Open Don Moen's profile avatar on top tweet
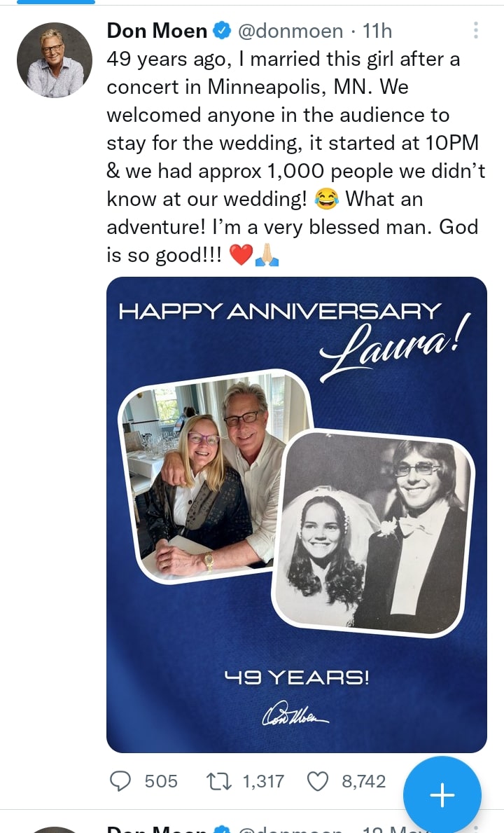 tap(55, 60)
